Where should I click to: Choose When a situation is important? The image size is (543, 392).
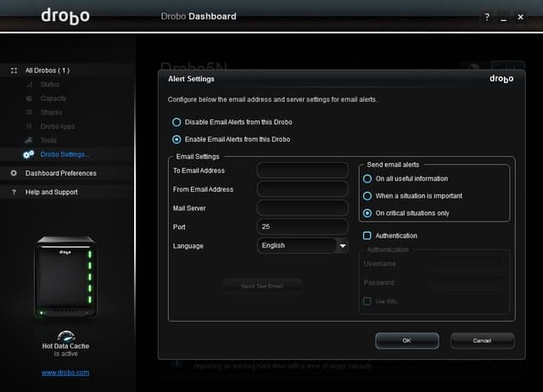[367, 196]
